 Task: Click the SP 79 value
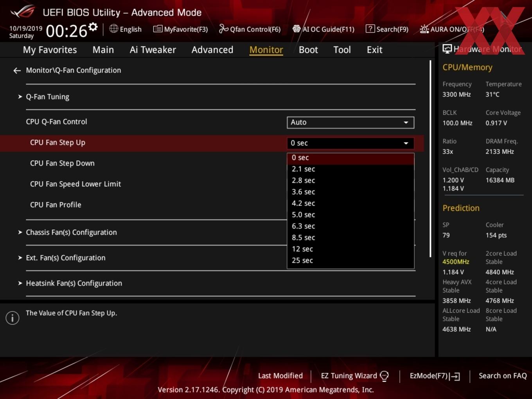click(446, 235)
